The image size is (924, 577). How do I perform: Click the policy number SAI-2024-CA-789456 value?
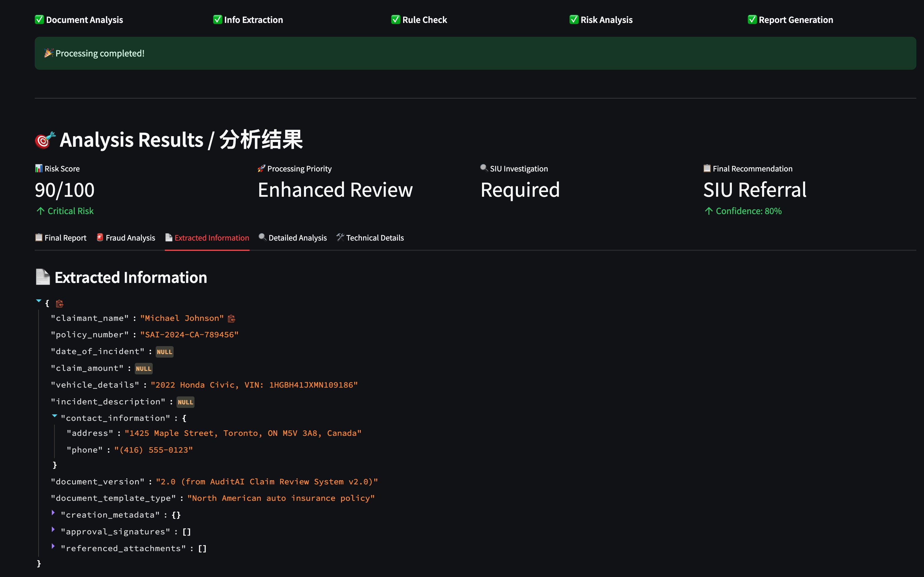(x=189, y=335)
